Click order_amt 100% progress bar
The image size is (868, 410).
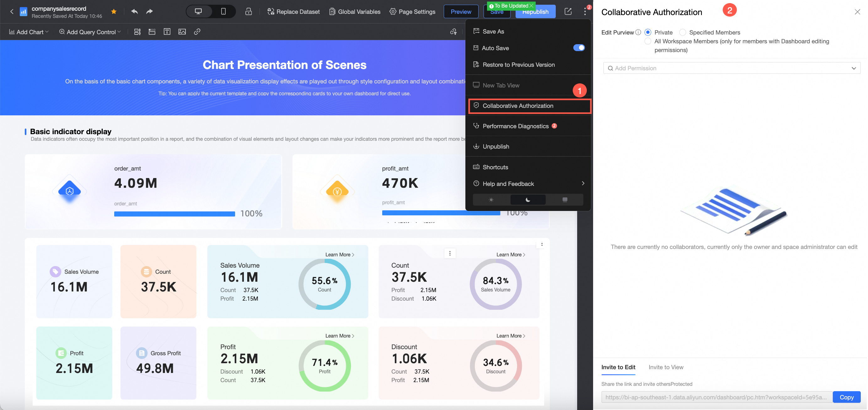pyautogui.click(x=174, y=214)
